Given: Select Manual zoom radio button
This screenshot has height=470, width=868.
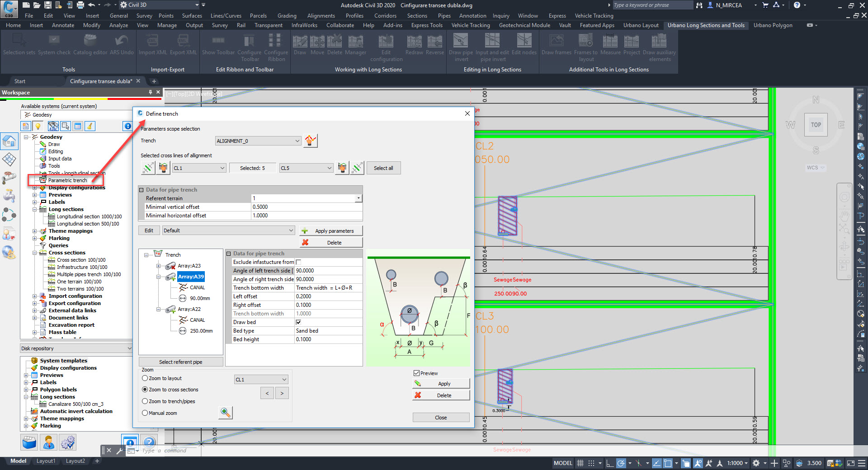Looking at the screenshot, I should coord(145,413).
